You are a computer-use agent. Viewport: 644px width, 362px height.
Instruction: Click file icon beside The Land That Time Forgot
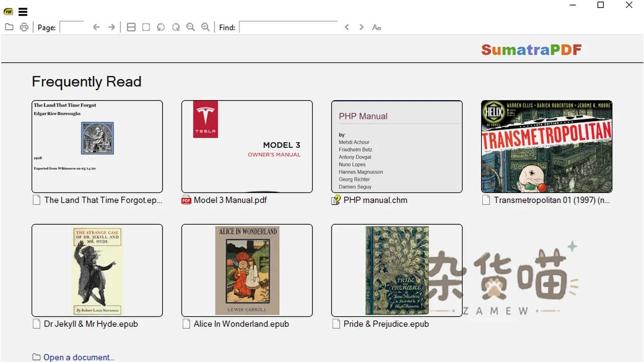(x=36, y=200)
